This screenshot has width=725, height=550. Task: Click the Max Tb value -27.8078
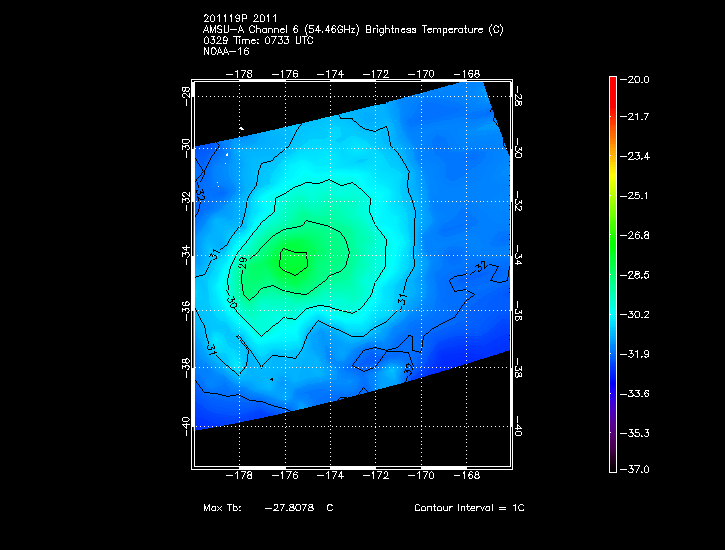click(x=290, y=508)
